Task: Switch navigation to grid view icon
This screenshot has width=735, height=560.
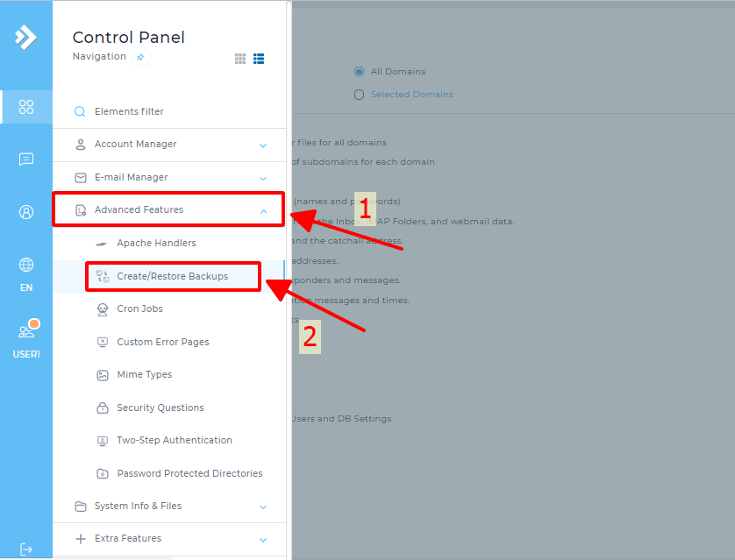Action: [240, 59]
